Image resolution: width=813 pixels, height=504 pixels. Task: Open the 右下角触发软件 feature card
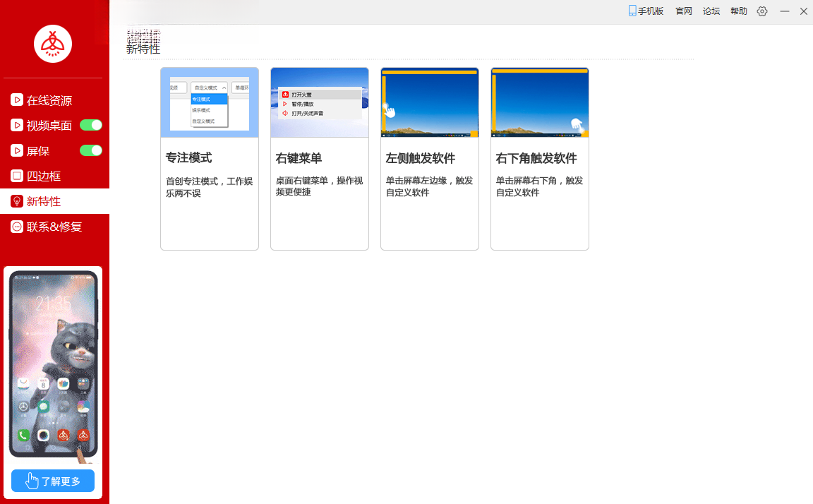(x=540, y=159)
